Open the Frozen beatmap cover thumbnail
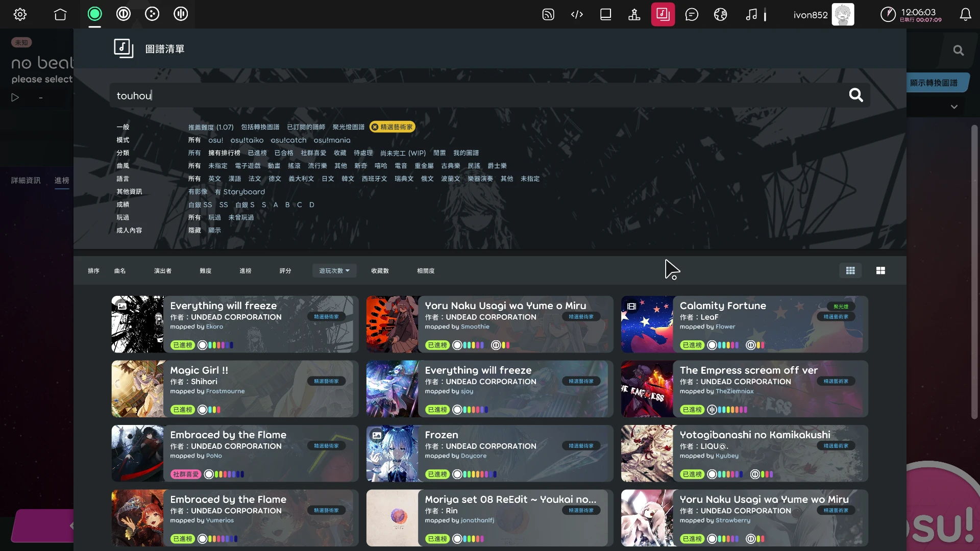Image resolution: width=980 pixels, height=551 pixels. point(393,454)
